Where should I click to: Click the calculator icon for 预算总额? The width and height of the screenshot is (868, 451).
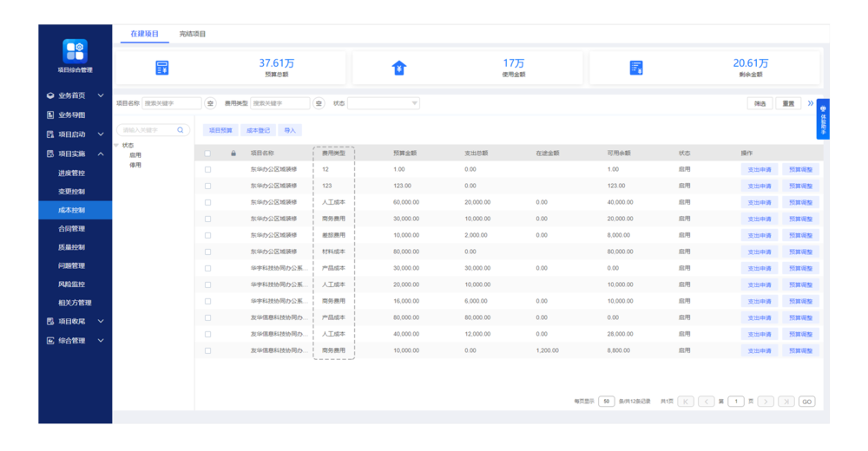coord(161,68)
